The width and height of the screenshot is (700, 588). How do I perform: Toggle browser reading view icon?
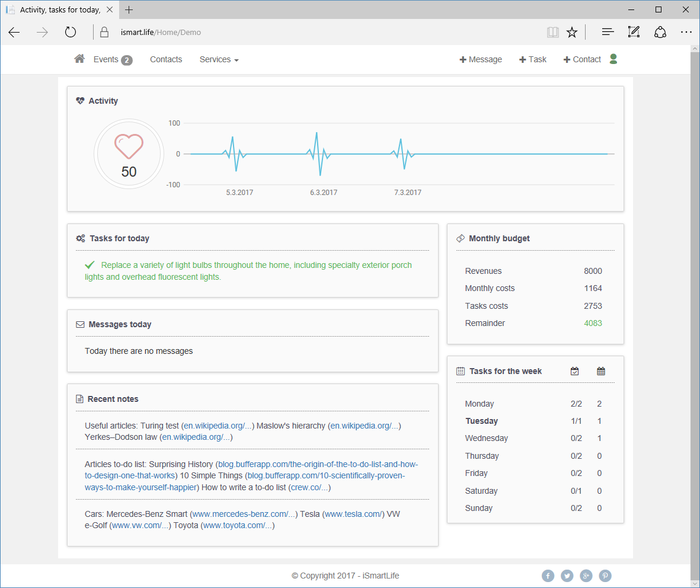click(x=552, y=32)
